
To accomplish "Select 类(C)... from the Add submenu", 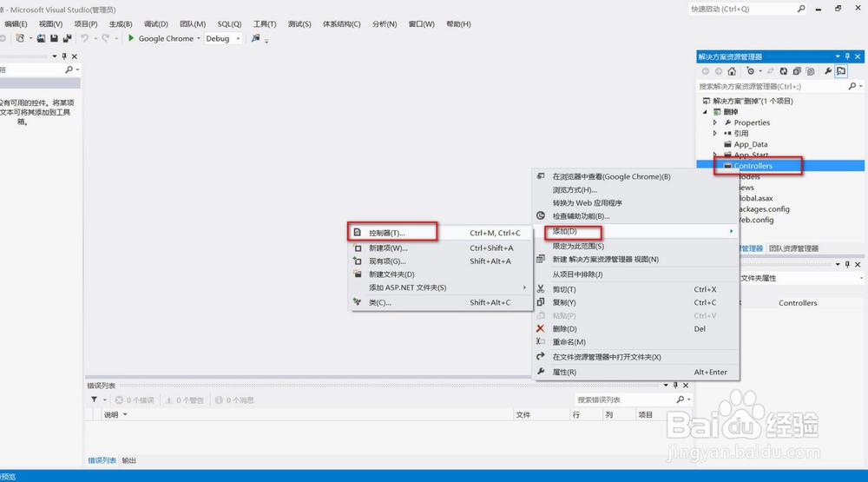I will coord(441,302).
